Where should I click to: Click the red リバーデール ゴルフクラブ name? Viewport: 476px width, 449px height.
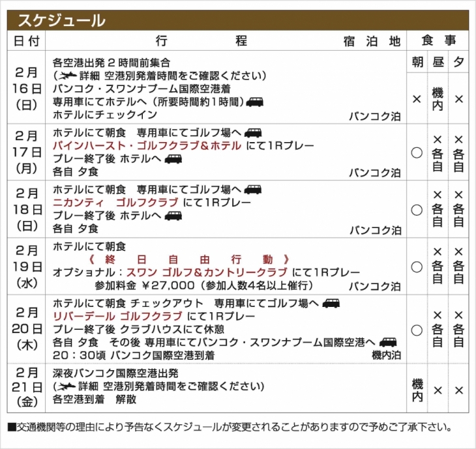point(117,317)
